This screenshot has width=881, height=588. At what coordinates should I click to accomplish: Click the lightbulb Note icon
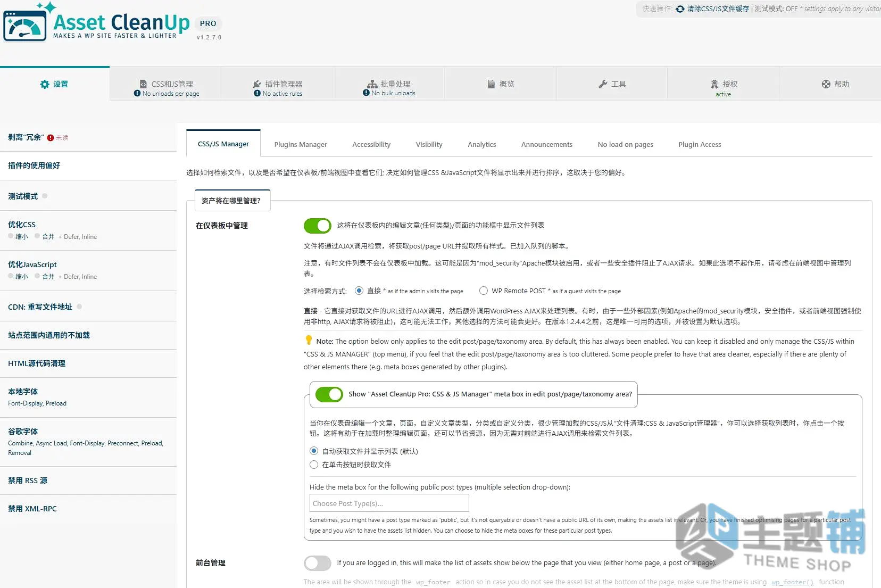[x=309, y=340]
